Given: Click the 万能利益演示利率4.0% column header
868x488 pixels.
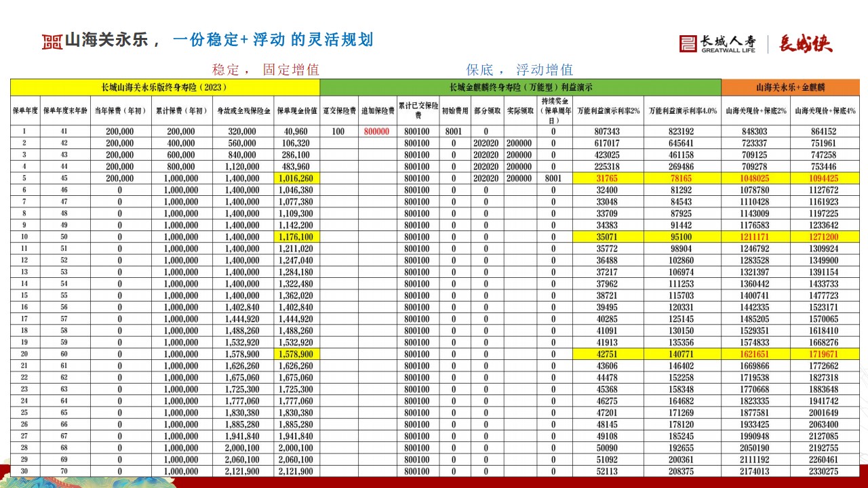Looking at the screenshot, I should click(x=682, y=110).
